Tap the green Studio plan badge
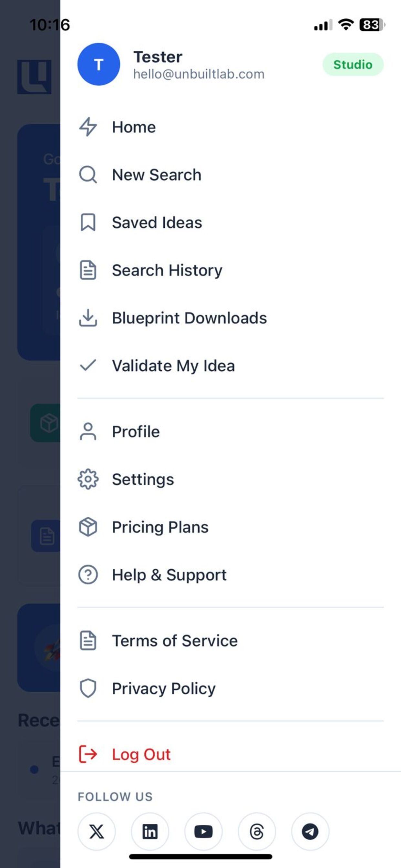The width and height of the screenshot is (401, 868). pos(353,64)
